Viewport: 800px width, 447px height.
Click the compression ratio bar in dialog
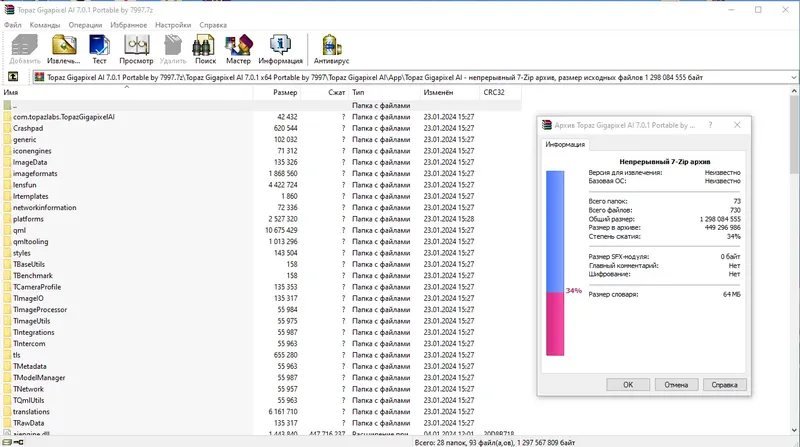[555, 263]
